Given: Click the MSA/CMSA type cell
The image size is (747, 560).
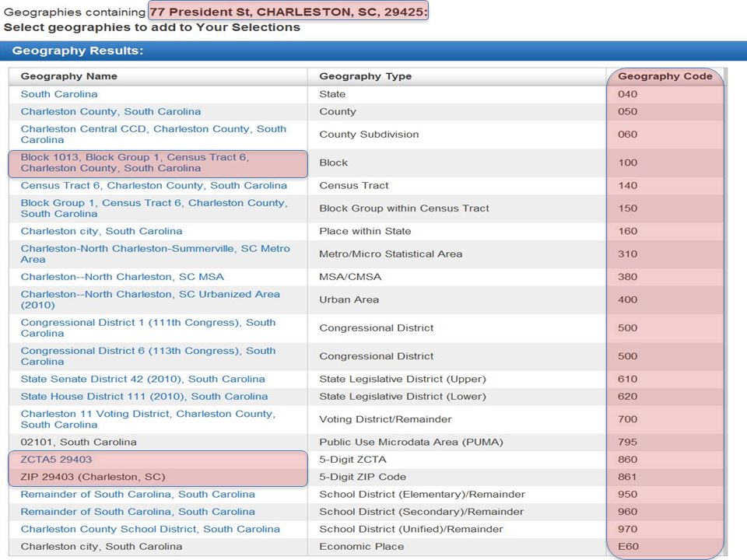Looking at the screenshot, I should 350,277.
